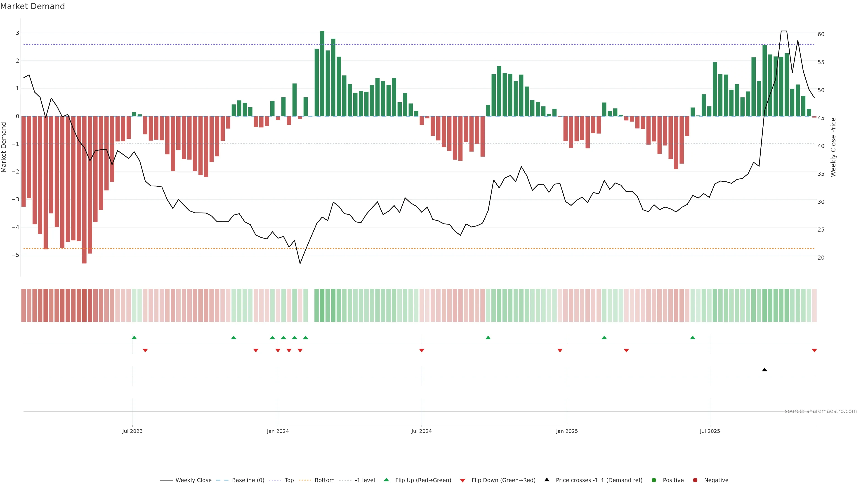
Task: Click the black Price crosses legend triangle
Action: (547, 480)
